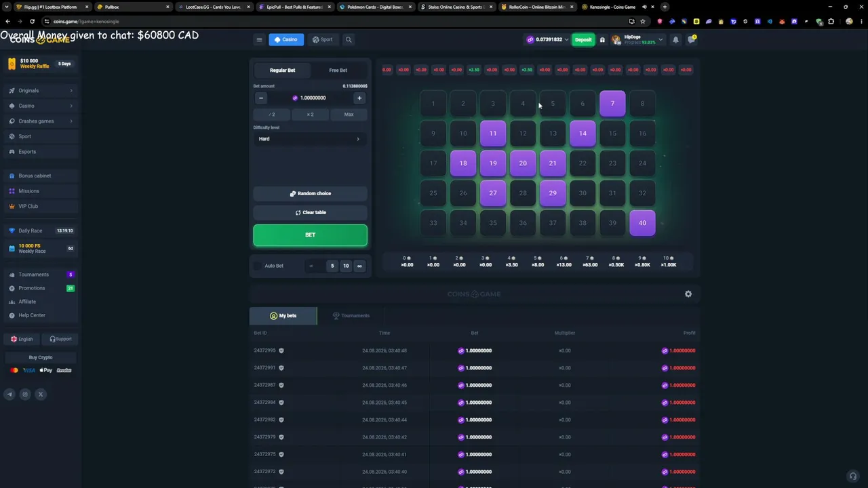
Task: Open the Support button in sidebar
Action: pos(60,339)
